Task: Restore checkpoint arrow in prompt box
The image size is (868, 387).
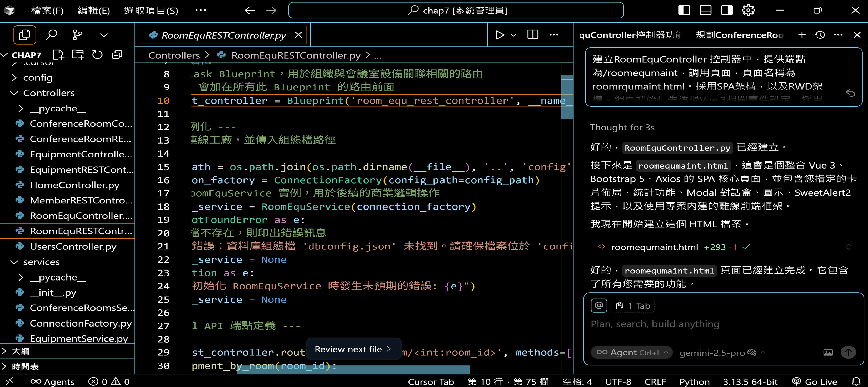Action: tap(851, 93)
